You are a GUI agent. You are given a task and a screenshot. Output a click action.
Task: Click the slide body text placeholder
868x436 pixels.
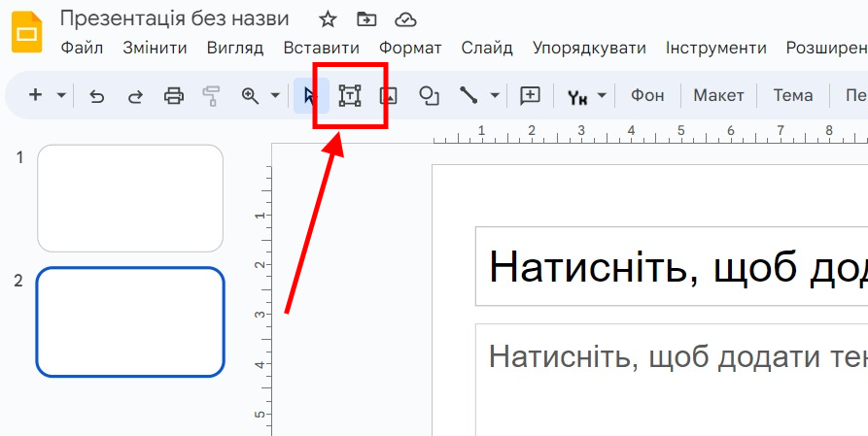(x=672, y=380)
